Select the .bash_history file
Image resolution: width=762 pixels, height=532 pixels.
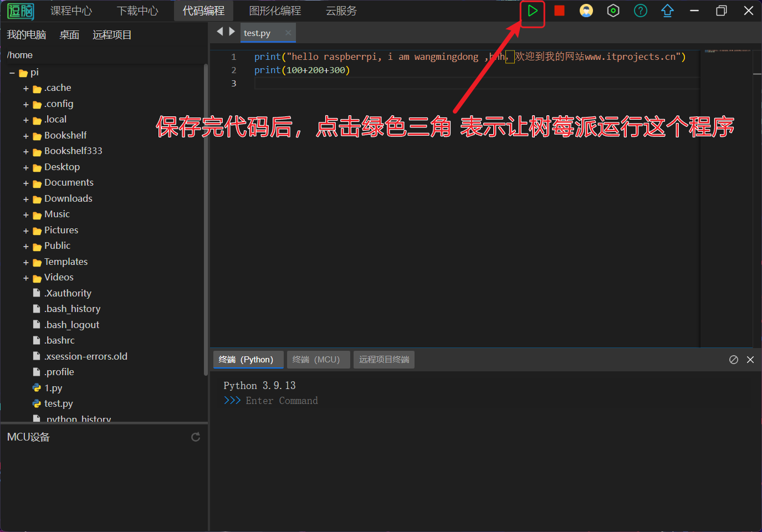tap(72, 309)
